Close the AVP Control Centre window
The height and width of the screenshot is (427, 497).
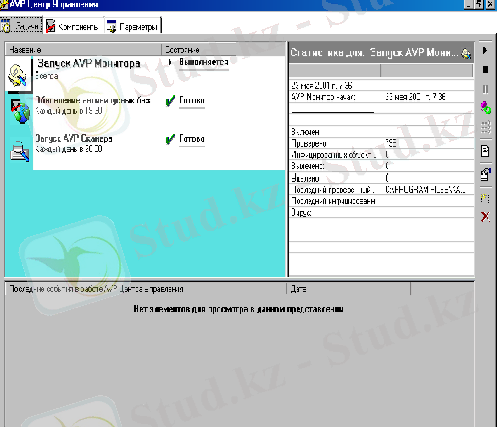tap(490, 4)
